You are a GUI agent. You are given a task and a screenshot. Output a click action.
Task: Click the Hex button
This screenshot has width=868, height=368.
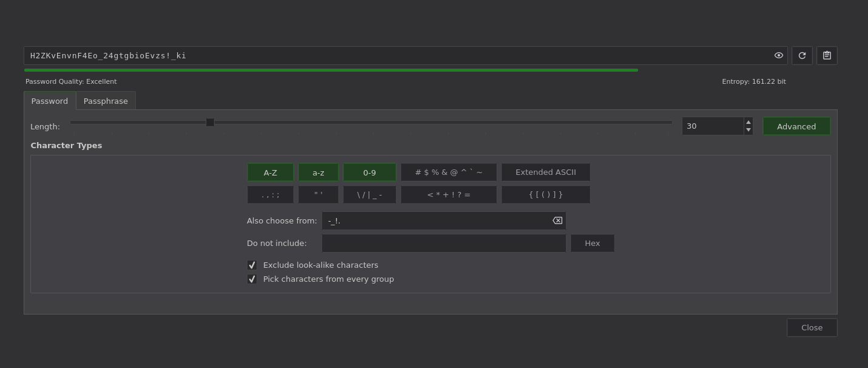(x=592, y=243)
